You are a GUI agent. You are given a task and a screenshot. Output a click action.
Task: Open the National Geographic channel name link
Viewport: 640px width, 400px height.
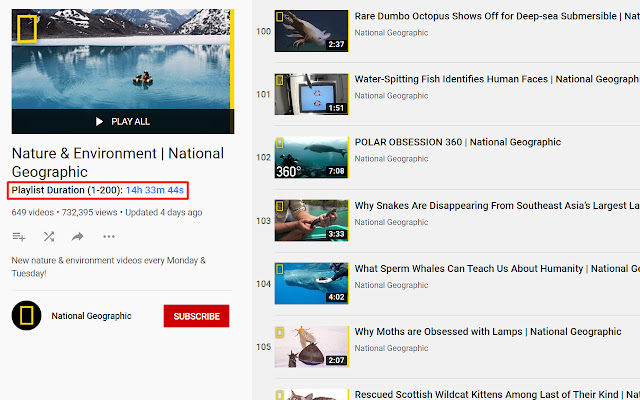pyautogui.click(x=91, y=316)
